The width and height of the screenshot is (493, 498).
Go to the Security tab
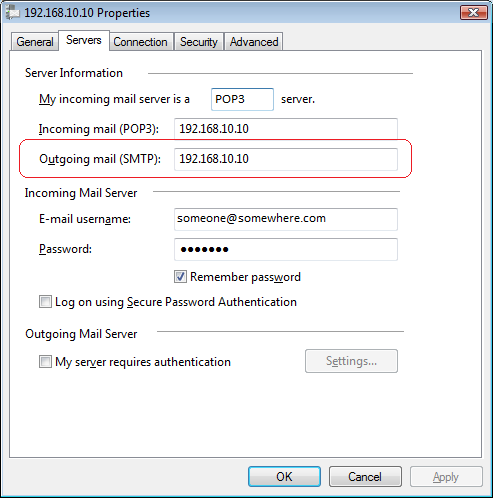pos(199,42)
